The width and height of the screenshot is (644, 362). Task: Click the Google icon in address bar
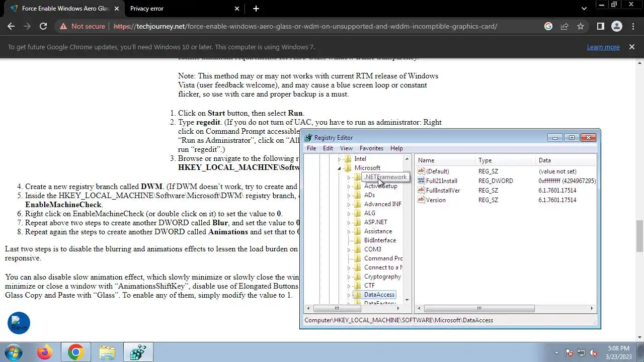pyautogui.click(x=548, y=26)
